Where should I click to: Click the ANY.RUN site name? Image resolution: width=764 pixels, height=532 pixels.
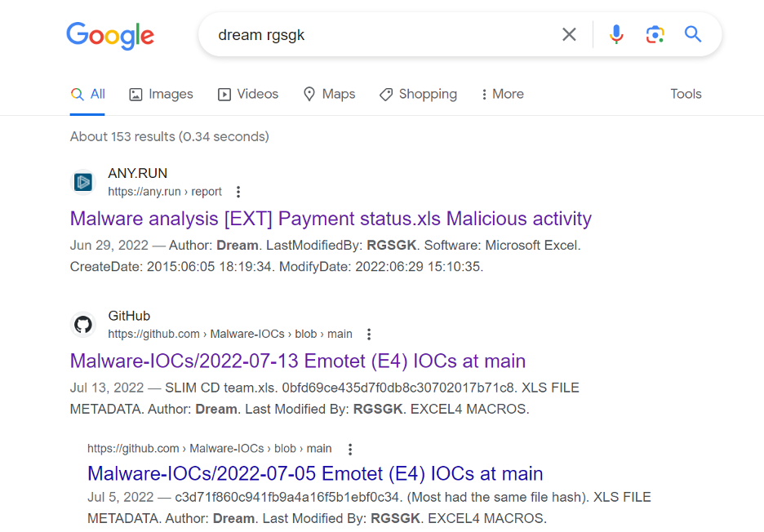[x=137, y=174]
